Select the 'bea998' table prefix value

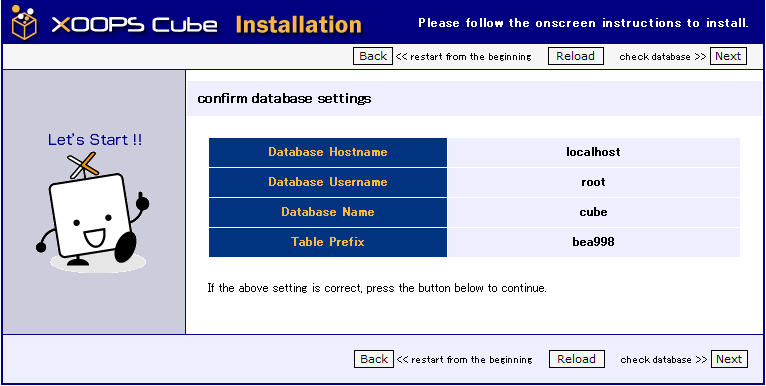[593, 242]
